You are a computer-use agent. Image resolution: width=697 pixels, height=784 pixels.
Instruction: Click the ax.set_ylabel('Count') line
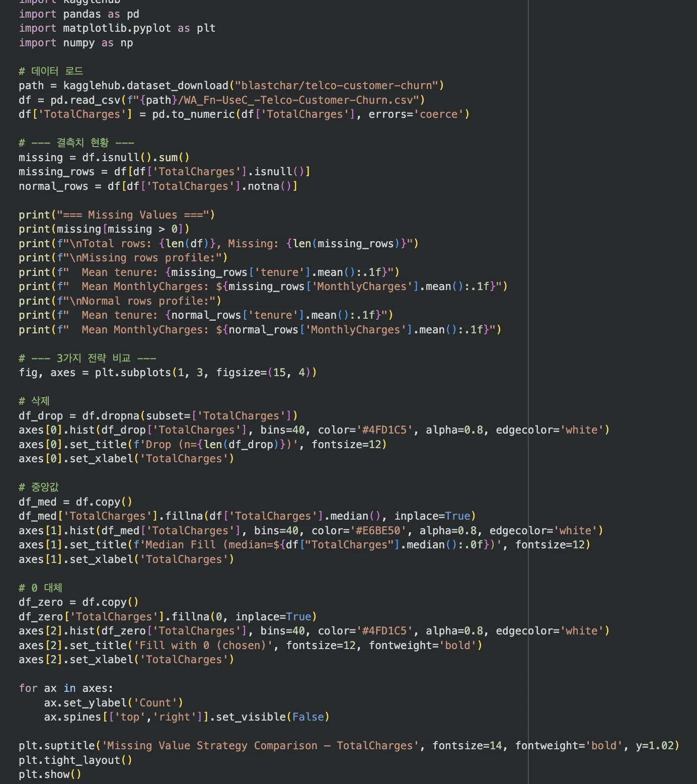click(113, 703)
